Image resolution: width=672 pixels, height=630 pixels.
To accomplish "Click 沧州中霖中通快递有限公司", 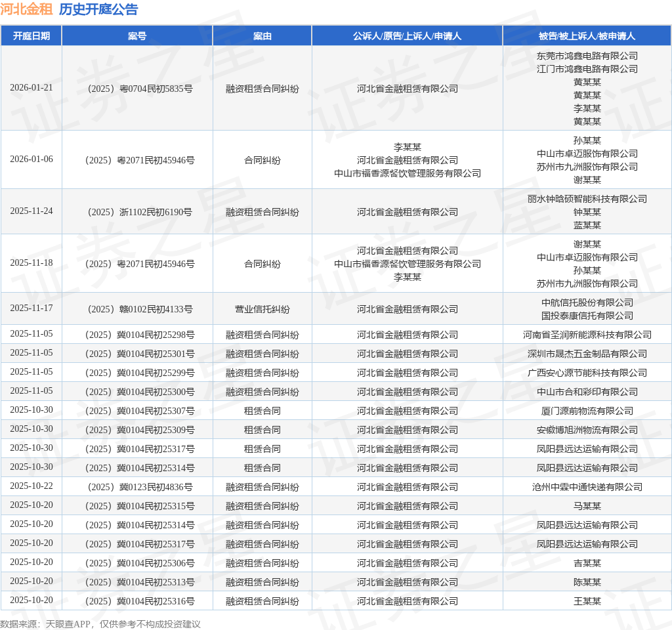I will 587,488.
